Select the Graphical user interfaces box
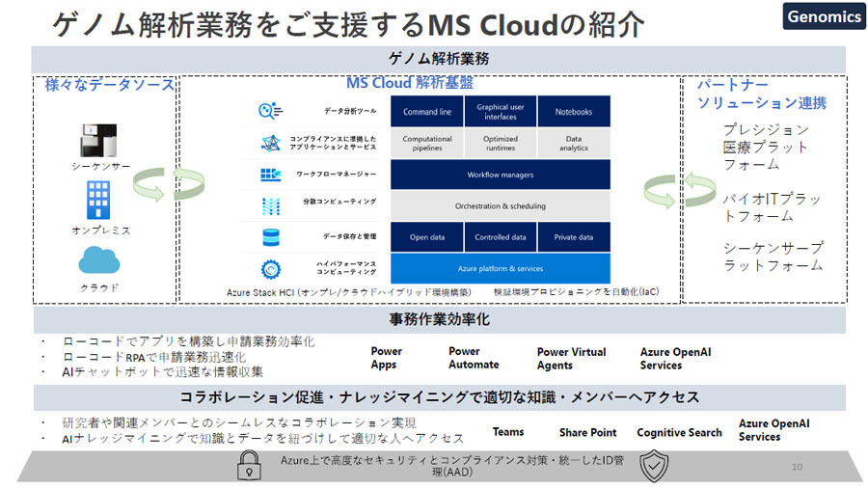The width and height of the screenshot is (868, 489). [501, 111]
